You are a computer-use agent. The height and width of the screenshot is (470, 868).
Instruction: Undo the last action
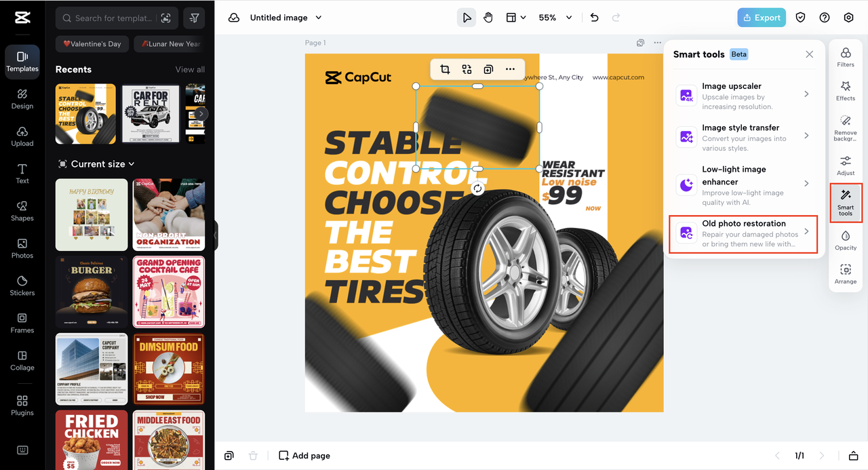point(595,18)
